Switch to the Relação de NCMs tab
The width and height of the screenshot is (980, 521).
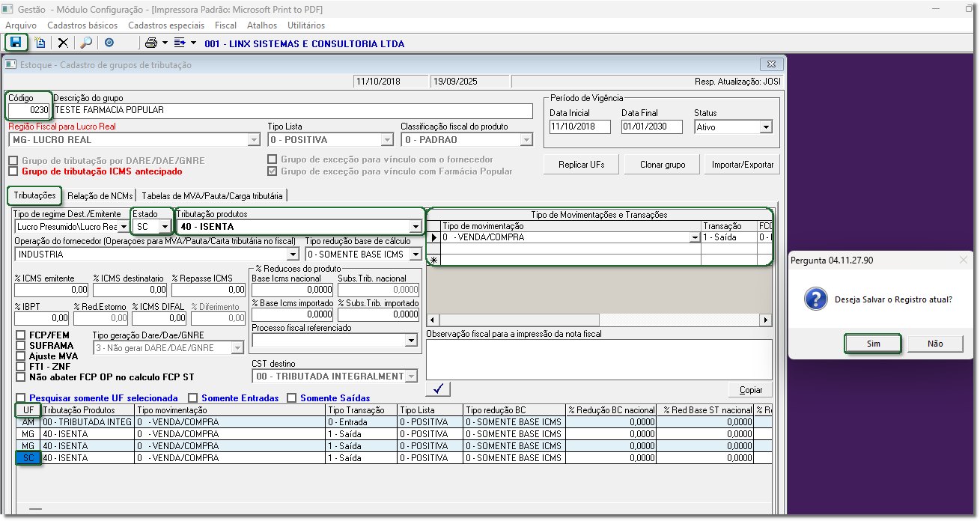pyautogui.click(x=100, y=196)
